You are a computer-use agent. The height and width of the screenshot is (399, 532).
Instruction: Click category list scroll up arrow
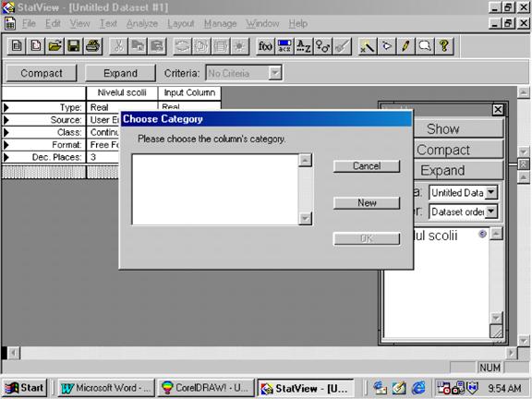[306, 160]
